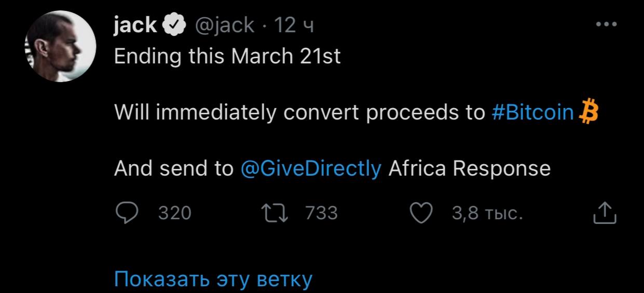Like the tweet with the heart icon
Viewport: 644px width, 293px height.
click(x=422, y=212)
